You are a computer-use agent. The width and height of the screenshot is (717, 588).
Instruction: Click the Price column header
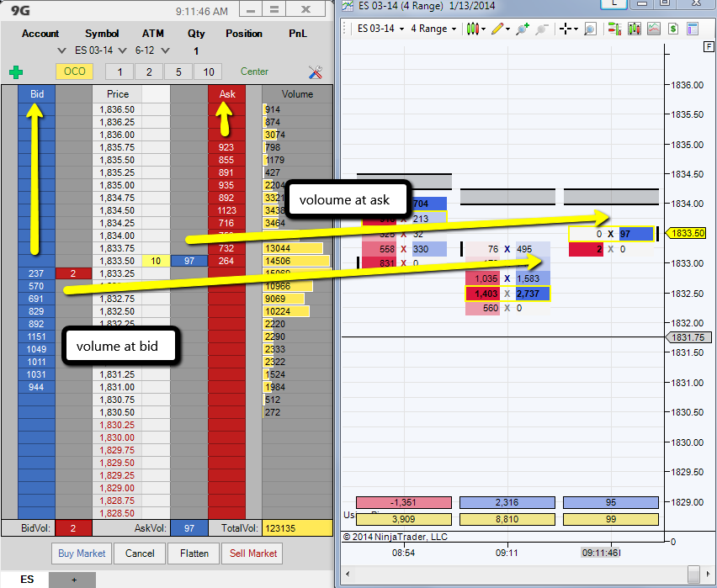click(118, 93)
